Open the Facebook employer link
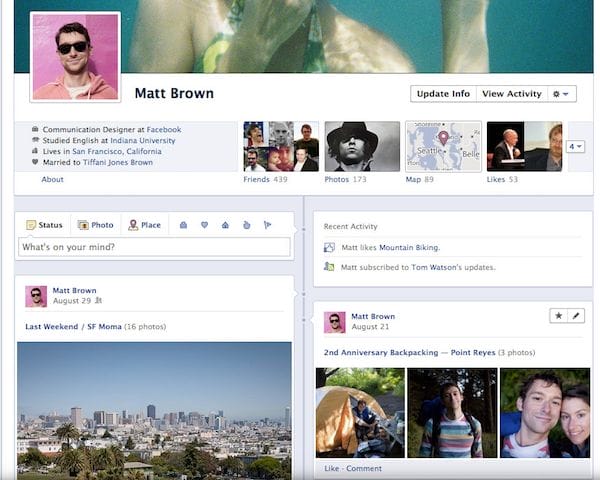This screenshot has height=480, width=600. 164,129
